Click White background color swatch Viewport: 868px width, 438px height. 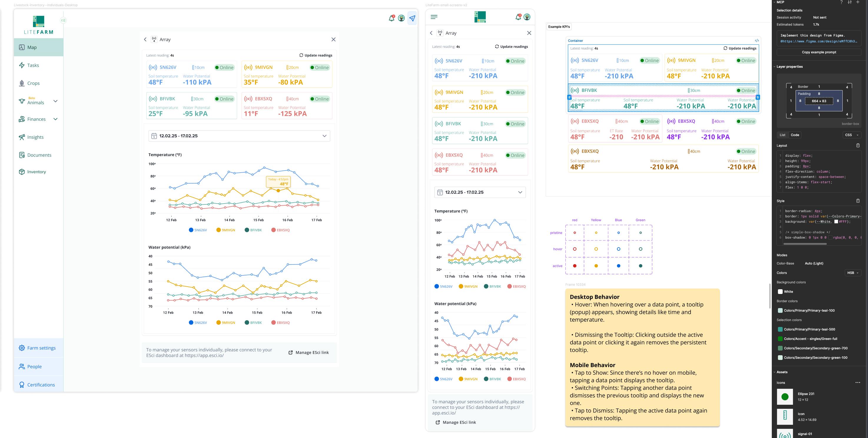780,292
